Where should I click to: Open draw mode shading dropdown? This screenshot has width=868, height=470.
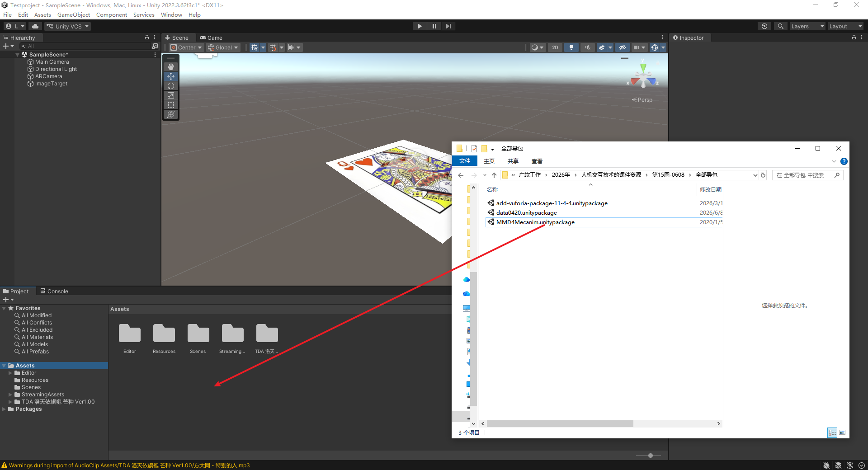537,47
